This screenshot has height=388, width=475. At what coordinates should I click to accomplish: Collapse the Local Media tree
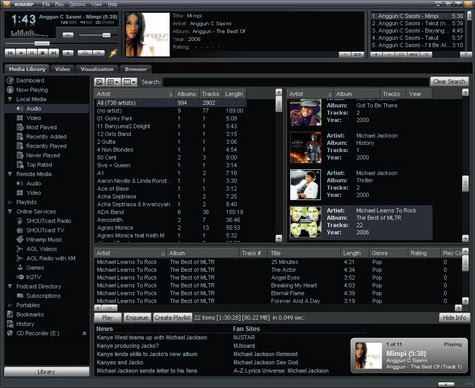(10, 99)
